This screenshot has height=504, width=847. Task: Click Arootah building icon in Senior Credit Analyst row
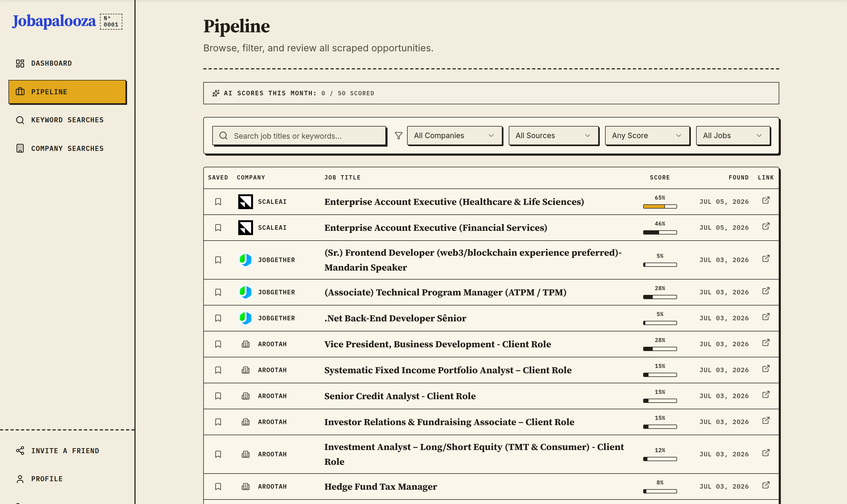pos(246,396)
